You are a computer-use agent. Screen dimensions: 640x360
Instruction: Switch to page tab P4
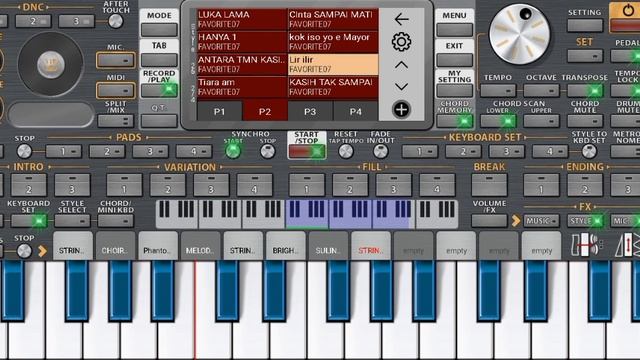tap(356, 111)
